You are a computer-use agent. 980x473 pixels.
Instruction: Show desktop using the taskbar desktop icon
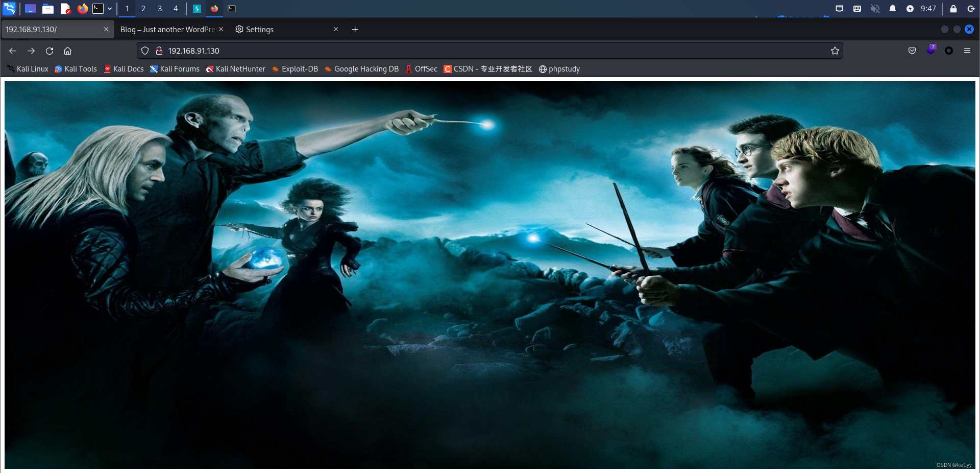[31, 9]
